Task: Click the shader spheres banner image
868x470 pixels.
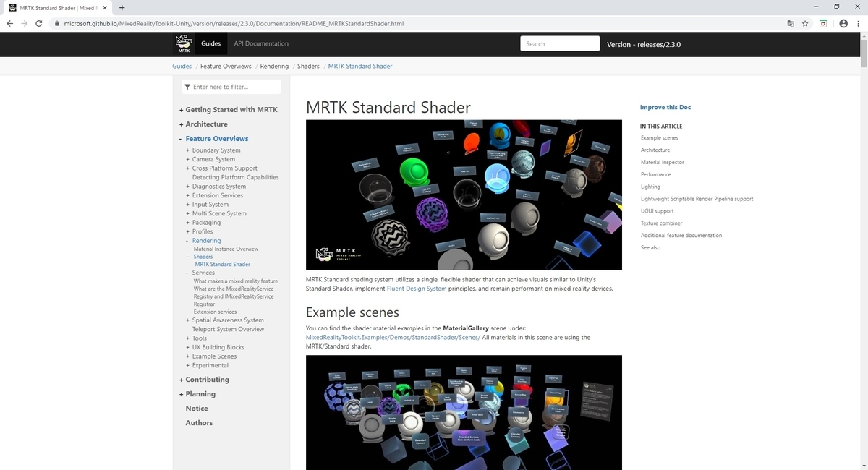Action: click(x=464, y=195)
